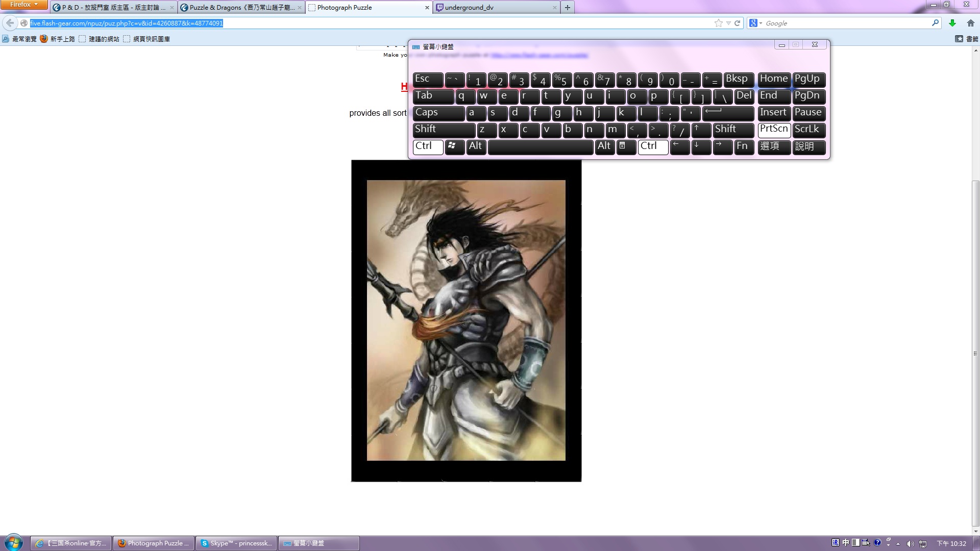Toggle the left Ctrl key on-screen

click(x=428, y=146)
